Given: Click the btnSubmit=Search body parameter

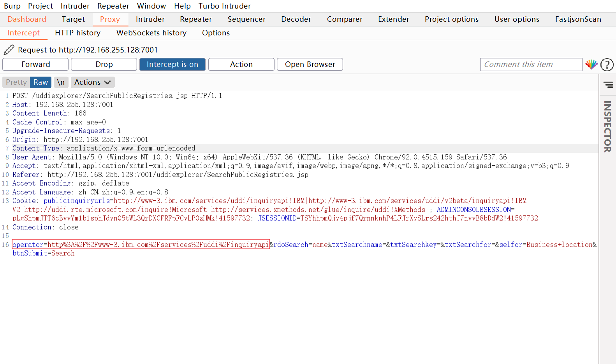Looking at the screenshot, I should tap(44, 253).
